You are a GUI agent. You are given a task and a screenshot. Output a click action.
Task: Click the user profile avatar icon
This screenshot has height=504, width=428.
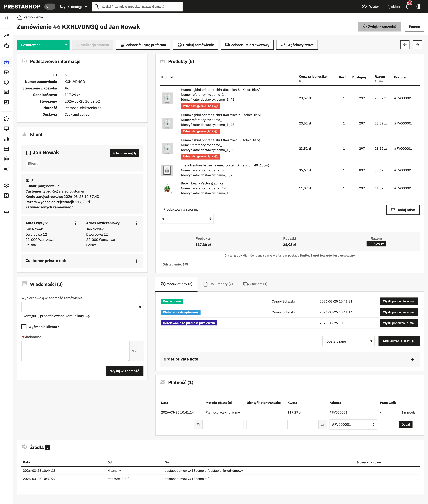coord(419,7)
